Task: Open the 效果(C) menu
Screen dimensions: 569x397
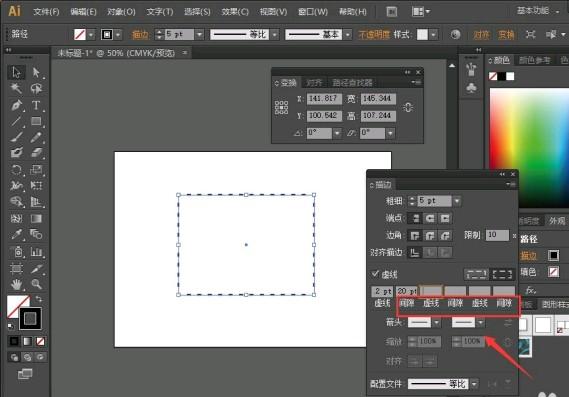Action: (235, 12)
